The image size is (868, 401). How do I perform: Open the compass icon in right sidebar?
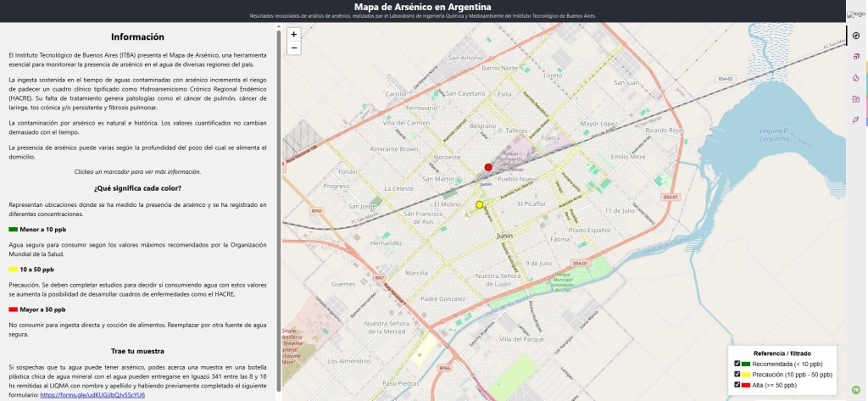point(856,36)
